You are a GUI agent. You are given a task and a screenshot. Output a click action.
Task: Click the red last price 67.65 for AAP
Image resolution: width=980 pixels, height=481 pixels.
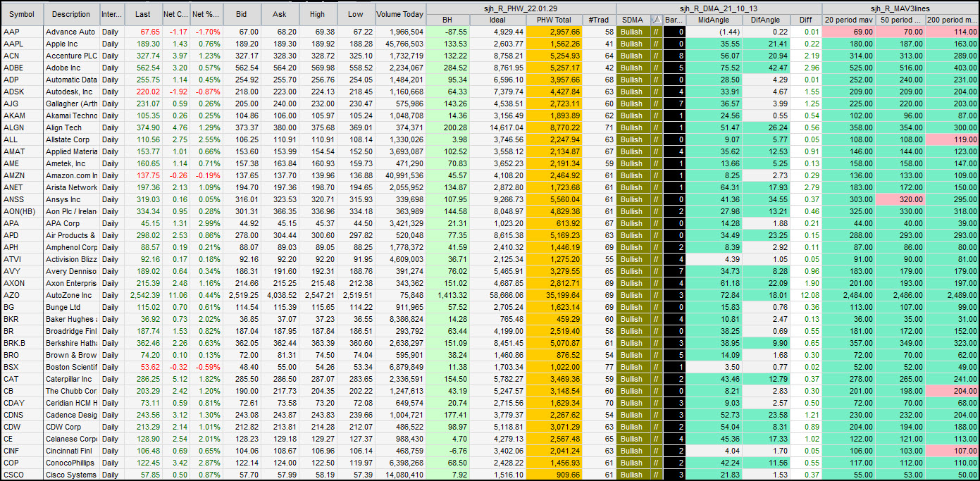143,32
